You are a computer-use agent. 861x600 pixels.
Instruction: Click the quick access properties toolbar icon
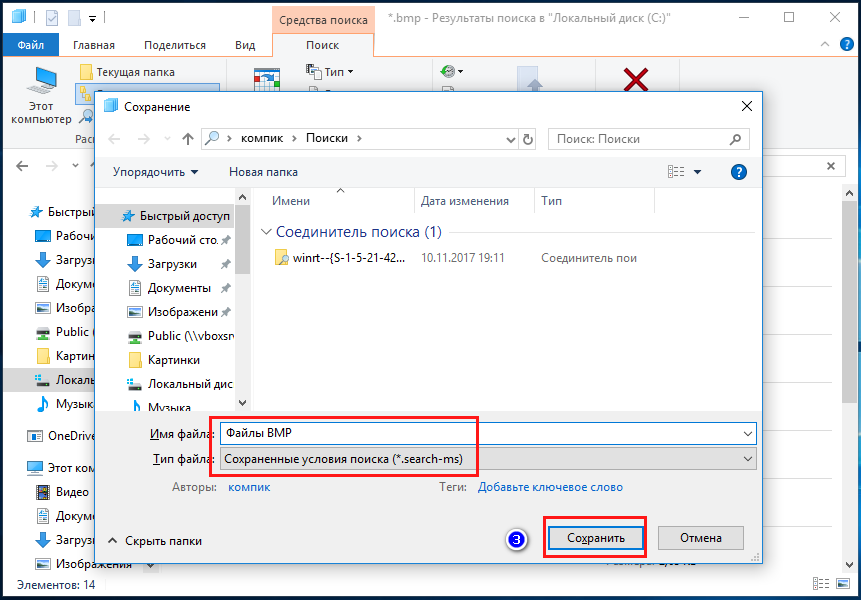52,18
